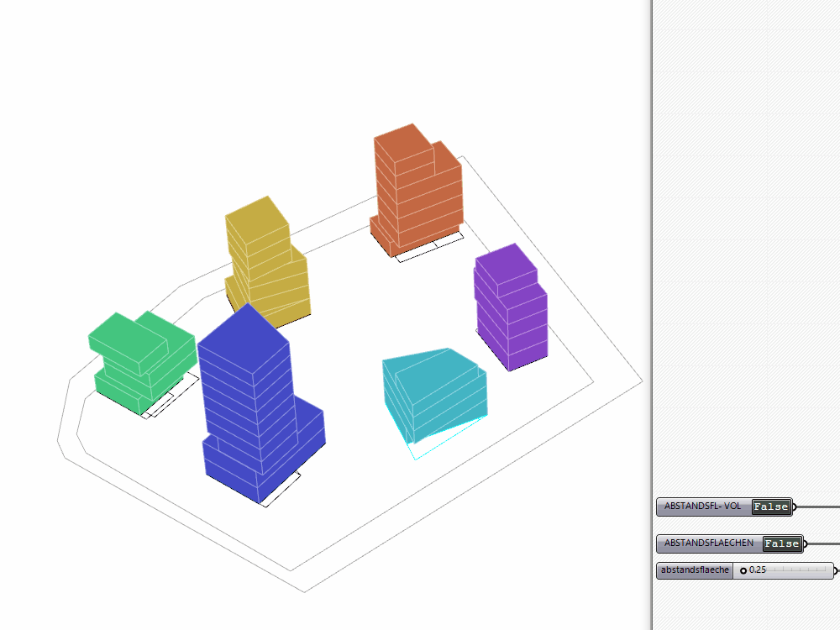Click the ABSTANDSFLAECHEN output grip
Image resolution: width=840 pixels, height=630 pixels.
pyautogui.click(x=806, y=543)
